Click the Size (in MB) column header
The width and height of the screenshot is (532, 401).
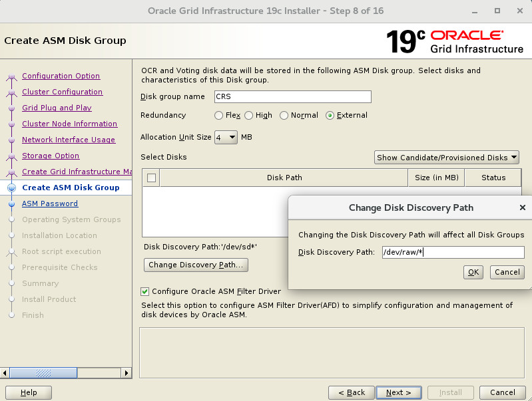point(436,178)
